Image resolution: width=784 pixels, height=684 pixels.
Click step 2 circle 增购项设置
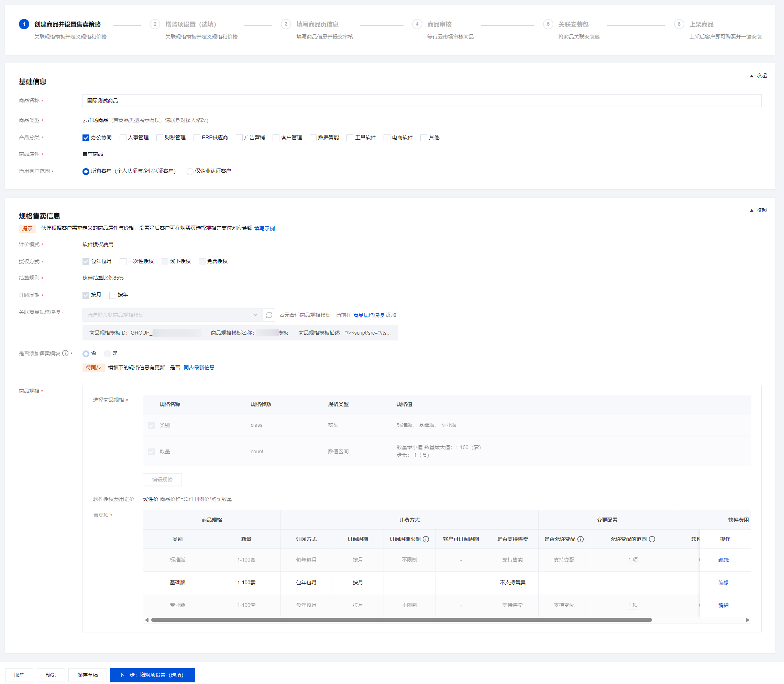(155, 24)
